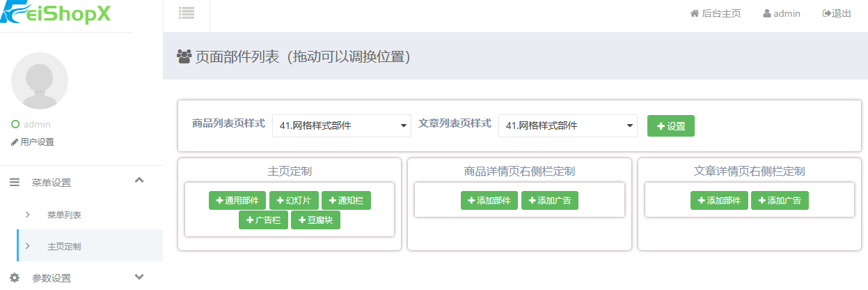Open the admin user menu in header
Viewport: 868px width, 290px height.
click(781, 13)
